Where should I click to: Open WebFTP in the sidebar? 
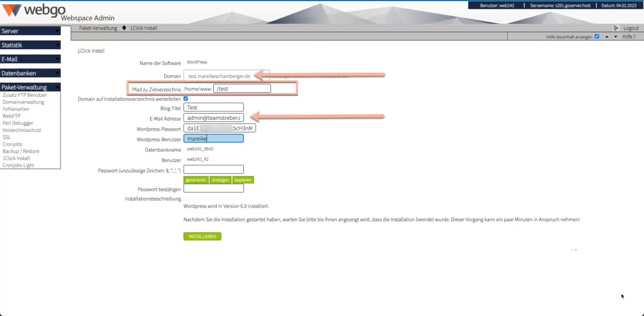11,116
